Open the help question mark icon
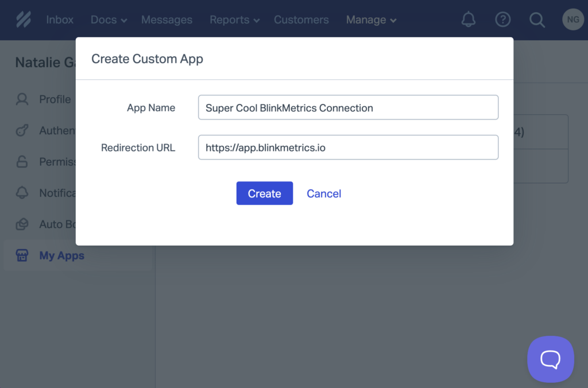The height and width of the screenshot is (388, 588). [503, 20]
